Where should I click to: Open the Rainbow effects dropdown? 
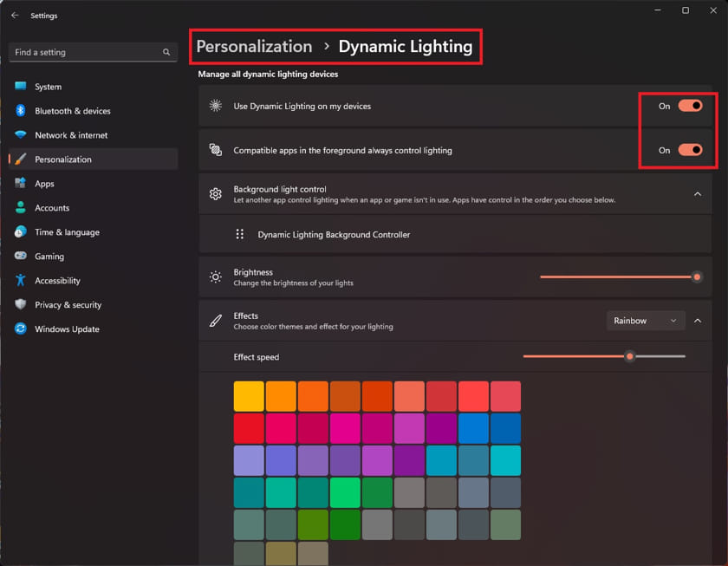646,321
